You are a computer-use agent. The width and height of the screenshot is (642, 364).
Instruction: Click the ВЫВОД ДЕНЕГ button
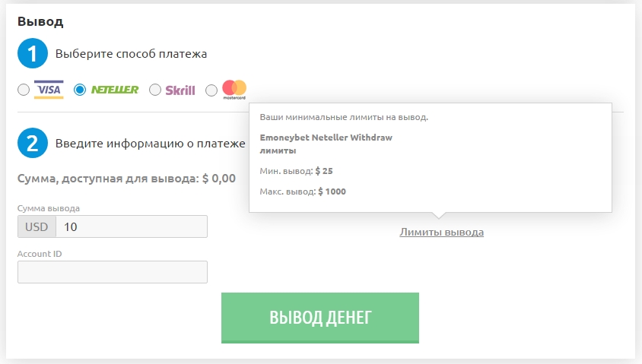(320, 318)
